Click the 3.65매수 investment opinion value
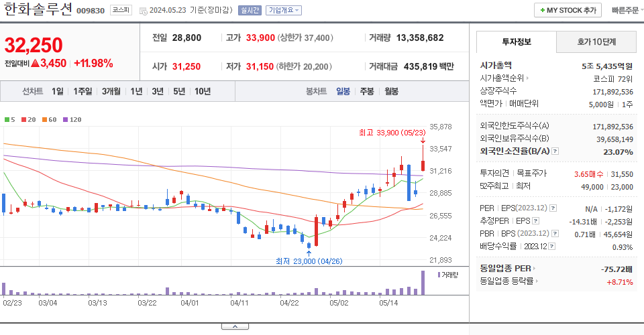Screen dimensions: 644x335 [x=588, y=174]
